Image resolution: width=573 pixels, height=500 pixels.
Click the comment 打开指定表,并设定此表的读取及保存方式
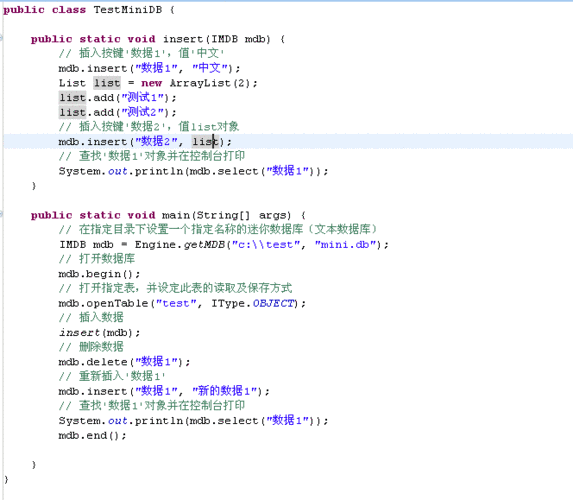[x=175, y=288]
